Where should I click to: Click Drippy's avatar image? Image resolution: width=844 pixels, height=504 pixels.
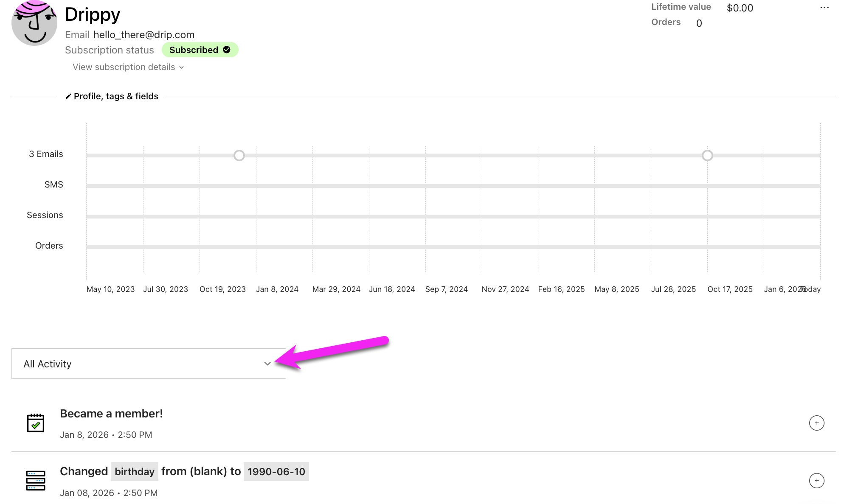click(34, 23)
